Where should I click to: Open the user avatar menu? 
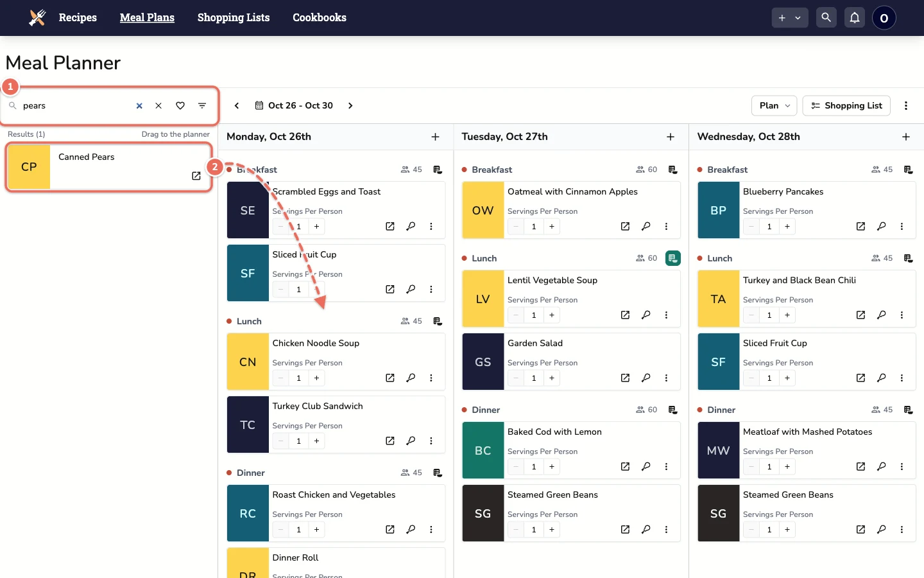point(884,18)
